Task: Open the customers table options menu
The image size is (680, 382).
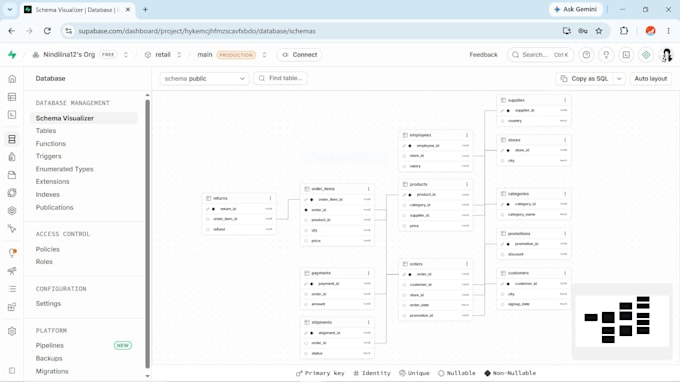Action: (565, 273)
